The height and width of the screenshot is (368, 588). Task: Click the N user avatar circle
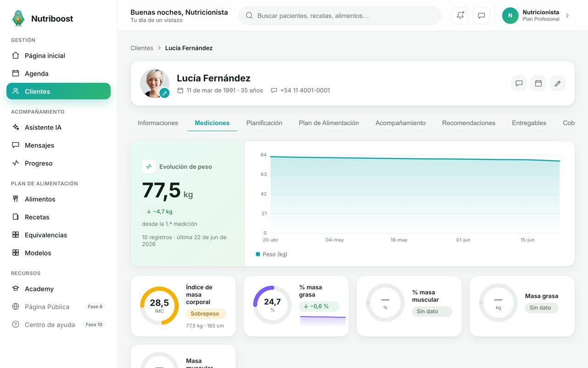pos(510,16)
